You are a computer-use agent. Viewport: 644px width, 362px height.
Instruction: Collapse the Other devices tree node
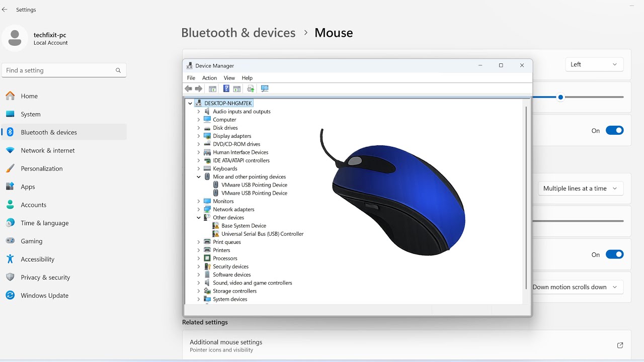point(199,218)
